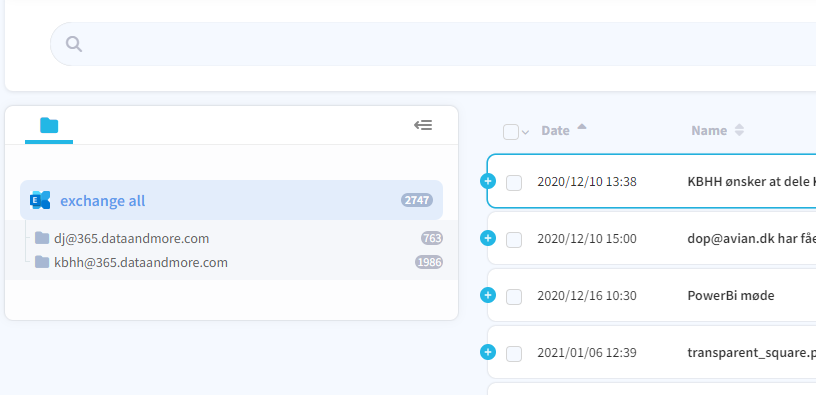Click the magnifier search icon

point(74,44)
